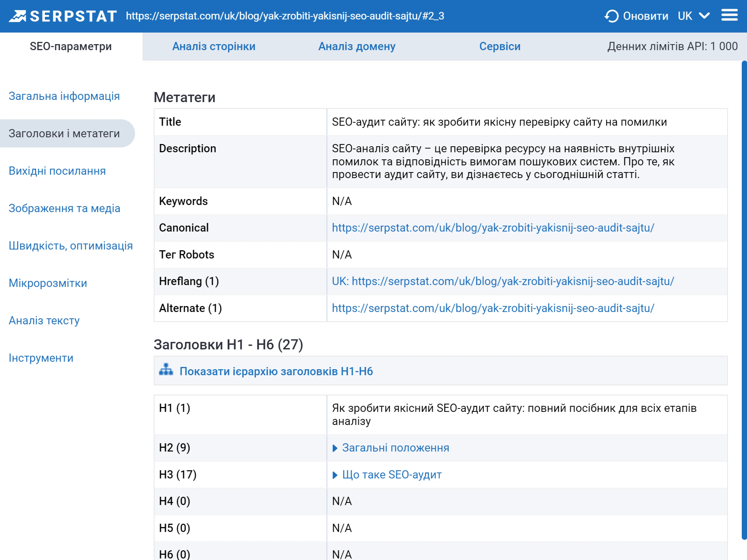Click the H5 (0) row label

(x=174, y=528)
